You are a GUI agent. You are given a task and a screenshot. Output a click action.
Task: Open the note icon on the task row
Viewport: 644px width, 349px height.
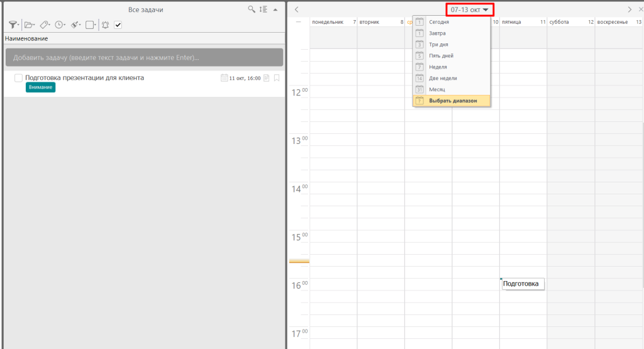point(267,78)
